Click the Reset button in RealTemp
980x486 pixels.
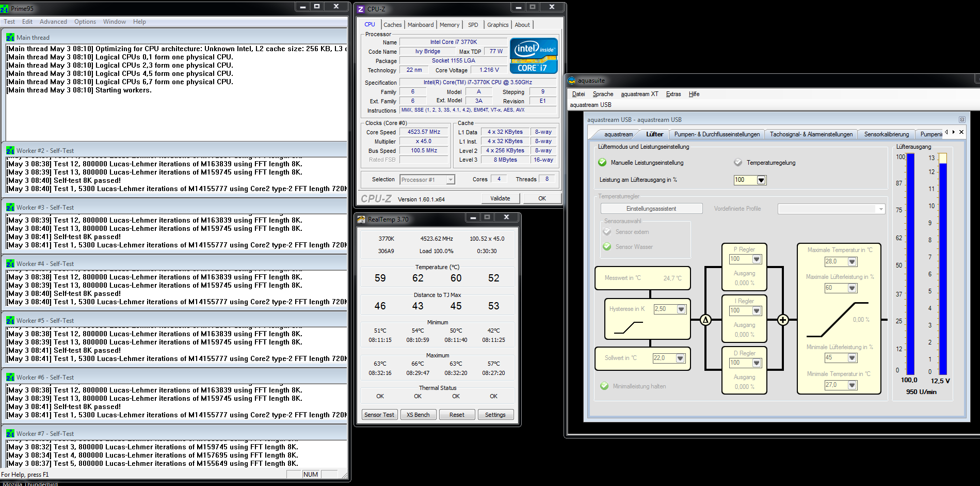coord(457,415)
